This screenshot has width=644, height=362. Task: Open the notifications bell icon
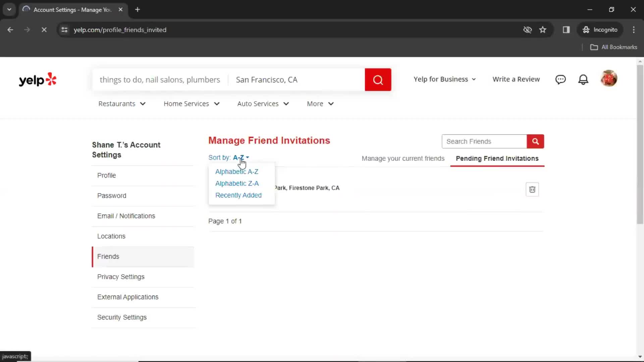583,79
